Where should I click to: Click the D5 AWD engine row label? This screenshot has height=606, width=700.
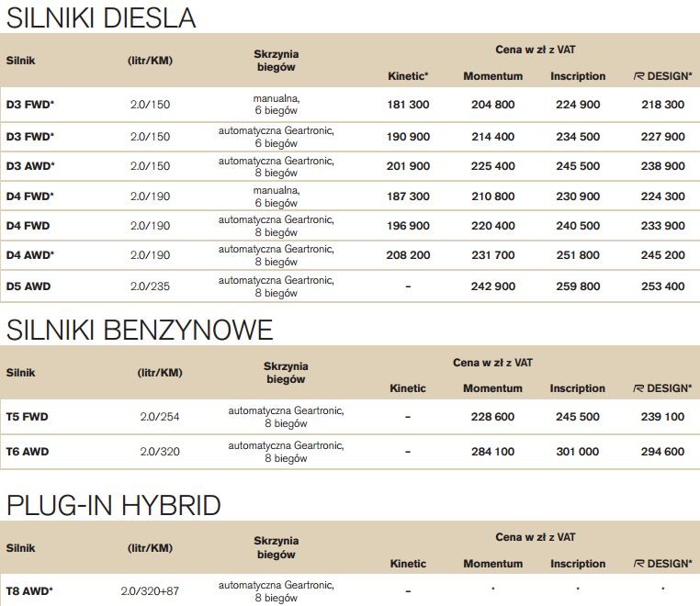(x=28, y=286)
